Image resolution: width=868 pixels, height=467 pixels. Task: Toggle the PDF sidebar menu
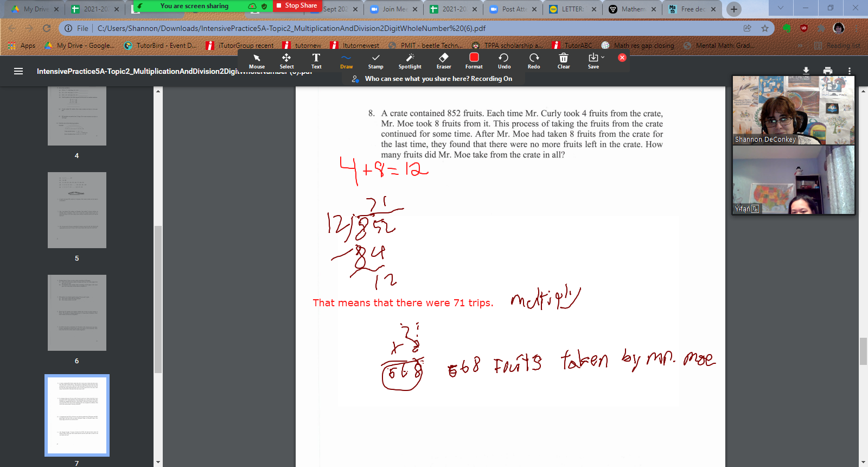pyautogui.click(x=18, y=71)
